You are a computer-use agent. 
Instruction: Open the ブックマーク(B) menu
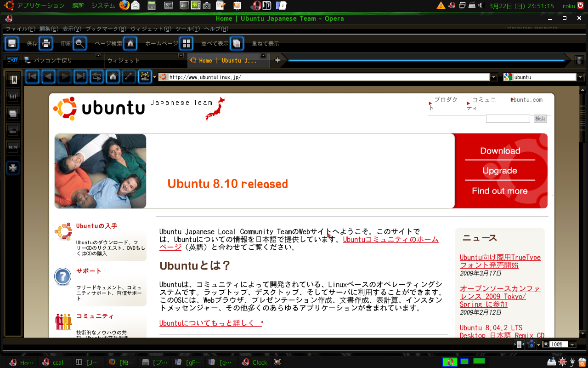click(x=106, y=29)
